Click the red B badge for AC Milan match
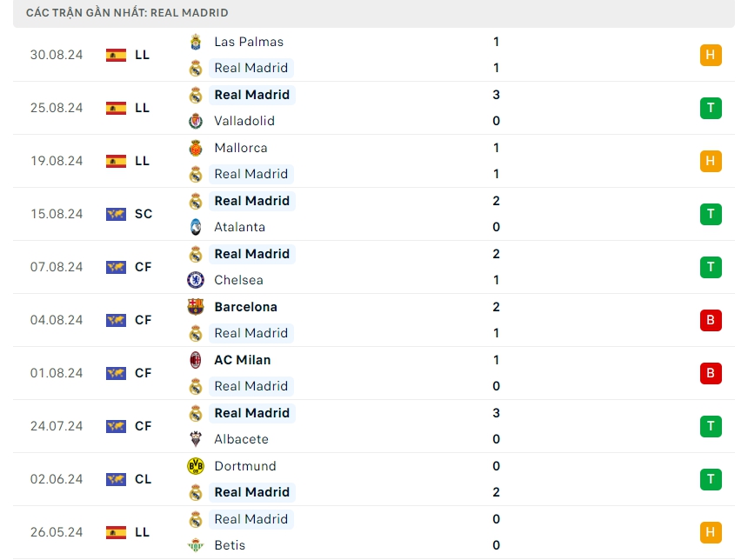Viewport: 748px width, 560px height. coord(711,373)
